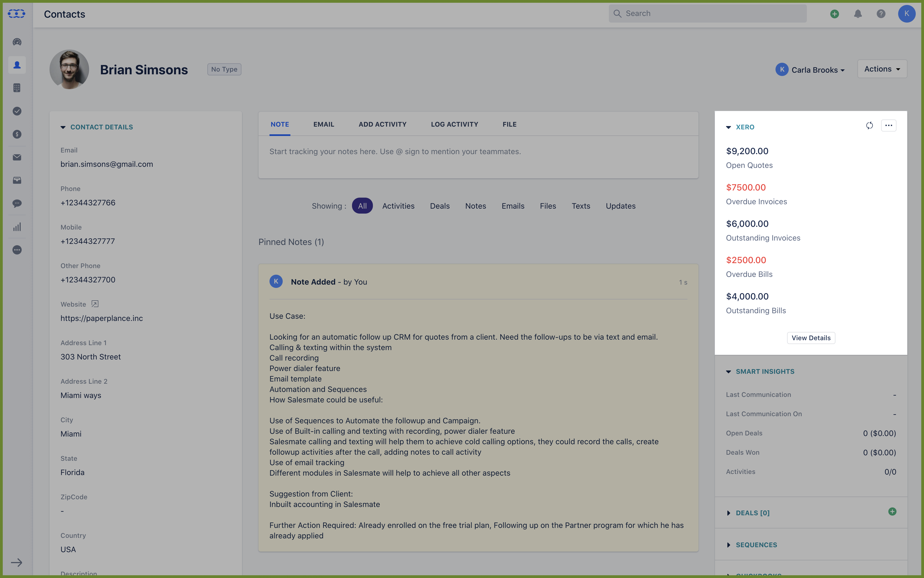The height and width of the screenshot is (578, 924).
Task: Filter timeline by Activities
Action: pos(398,206)
